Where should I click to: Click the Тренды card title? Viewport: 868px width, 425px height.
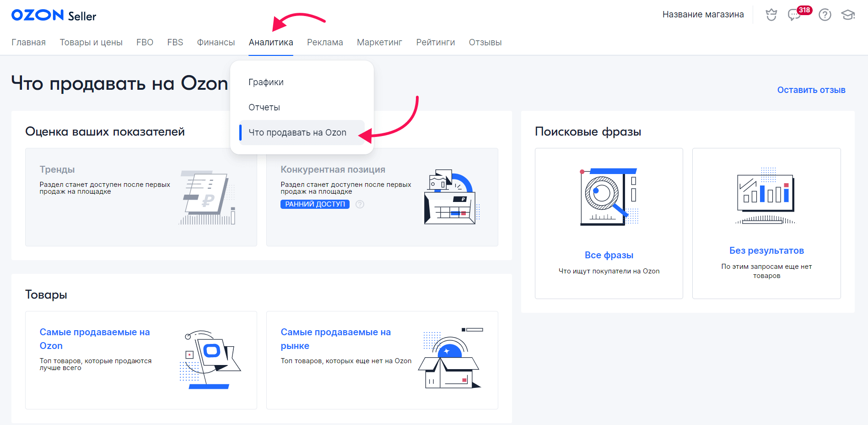[x=57, y=169]
